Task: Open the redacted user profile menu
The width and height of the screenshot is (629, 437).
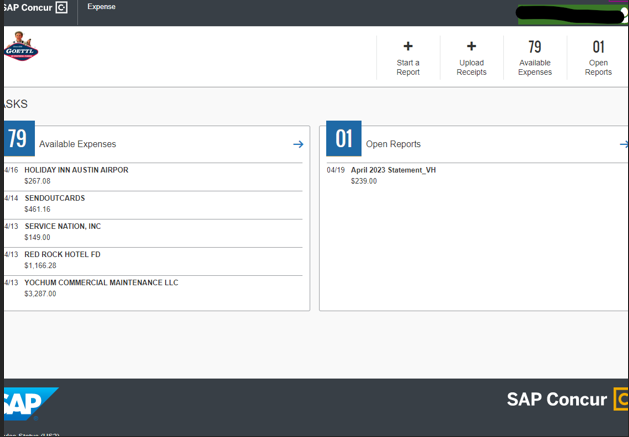Action: [572, 14]
